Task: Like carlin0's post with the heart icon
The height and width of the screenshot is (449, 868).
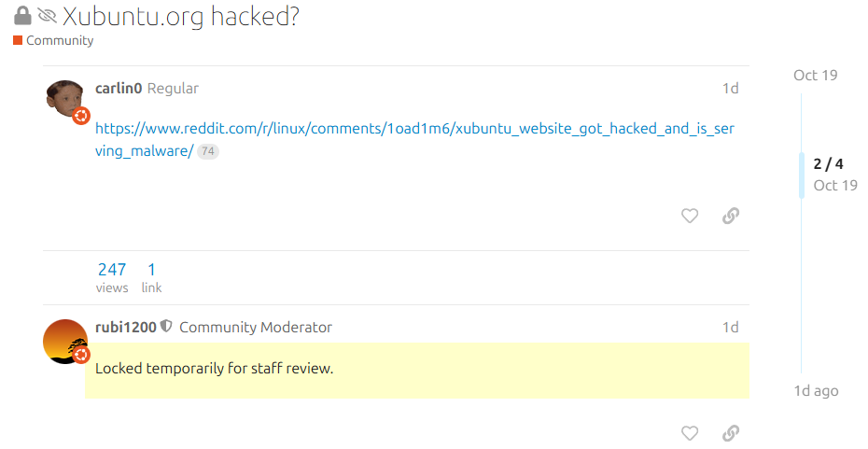Action: click(x=690, y=216)
